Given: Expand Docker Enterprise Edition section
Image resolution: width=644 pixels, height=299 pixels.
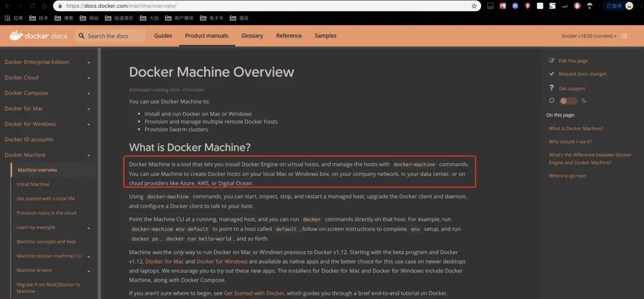Looking at the screenshot, I should pos(89,62).
